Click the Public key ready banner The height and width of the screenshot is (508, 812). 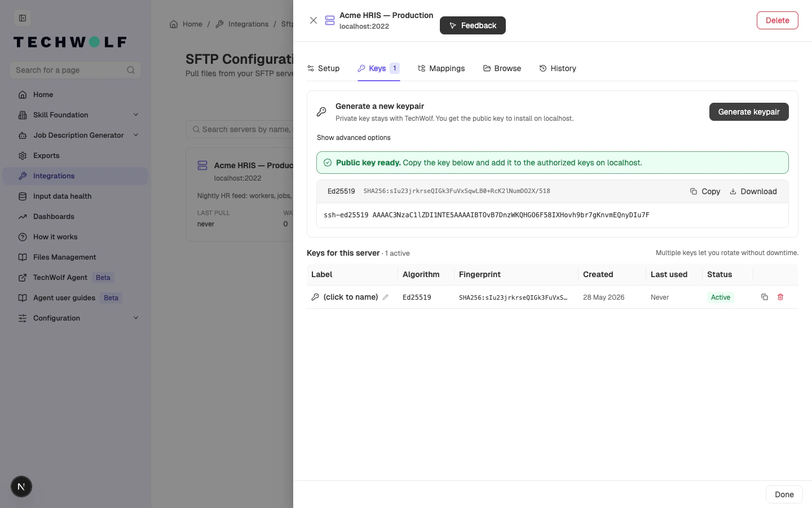553,163
